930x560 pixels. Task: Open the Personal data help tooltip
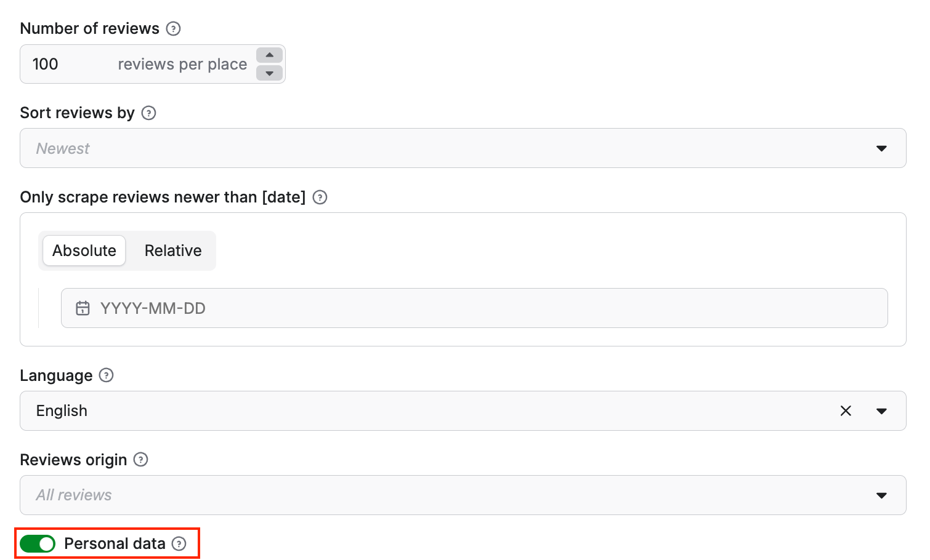[x=179, y=543]
